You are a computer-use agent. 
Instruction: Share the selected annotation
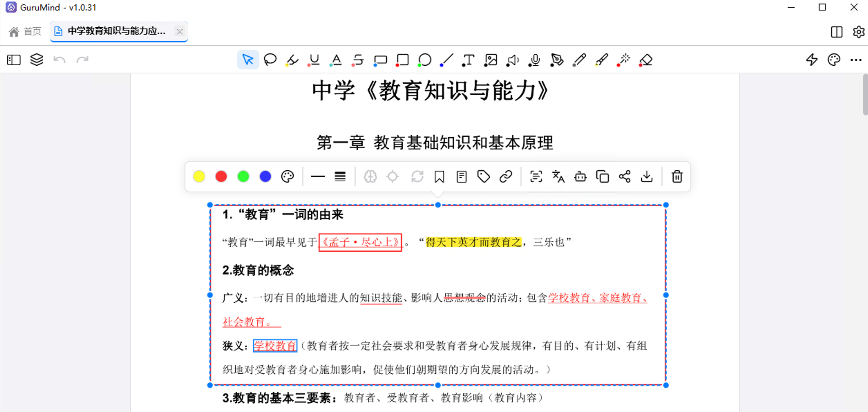tap(624, 177)
